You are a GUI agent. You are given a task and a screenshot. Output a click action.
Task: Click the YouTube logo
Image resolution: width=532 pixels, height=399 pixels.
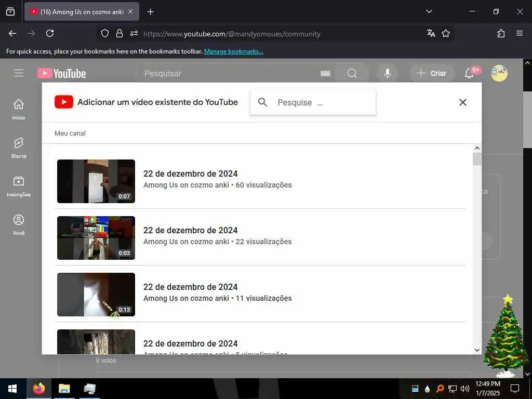(61, 73)
